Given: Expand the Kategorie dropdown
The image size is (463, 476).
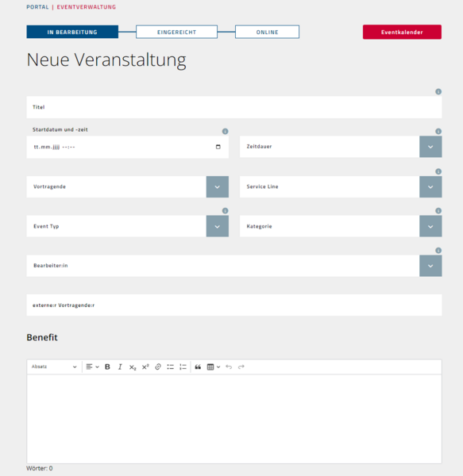Looking at the screenshot, I should pos(430,226).
